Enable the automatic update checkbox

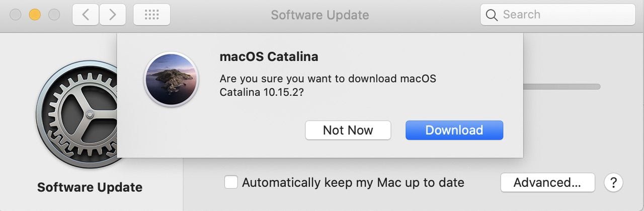[x=231, y=182]
